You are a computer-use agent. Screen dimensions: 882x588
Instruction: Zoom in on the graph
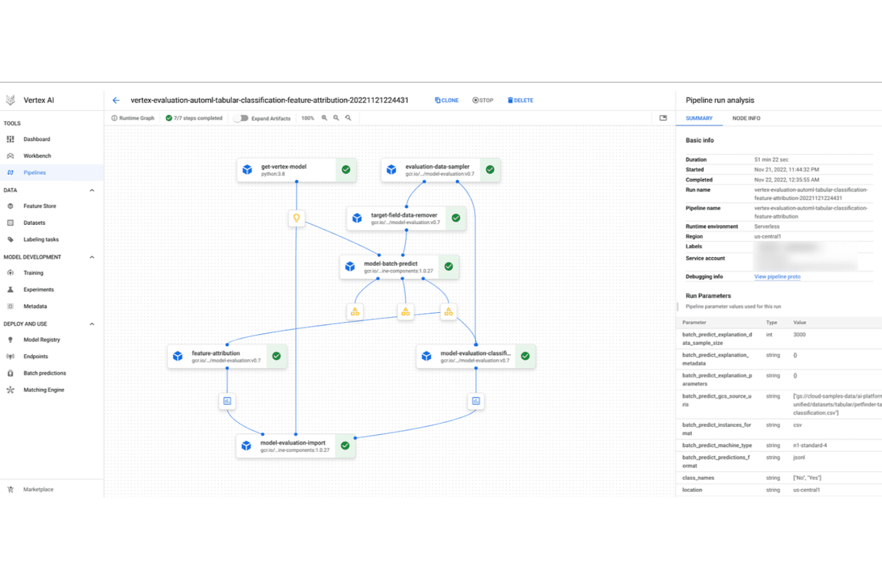point(324,118)
